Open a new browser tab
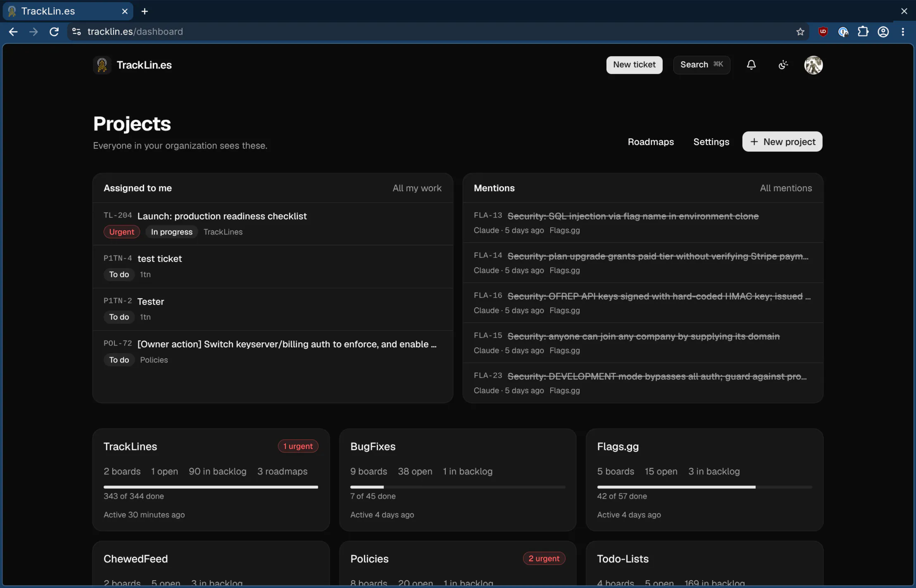Viewport: 916px width, 588px height. (145, 12)
